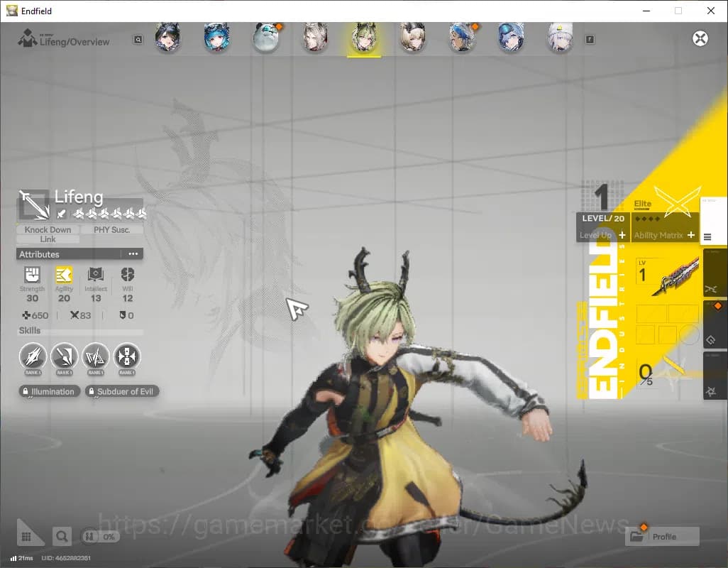Select the blue-haired dark-skinned operator portrait
This screenshot has height=568, width=728.
tap(462, 38)
